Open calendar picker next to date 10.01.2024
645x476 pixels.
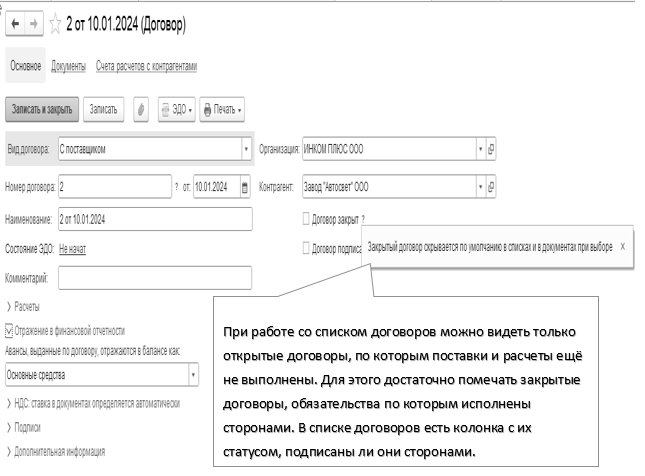pyautogui.click(x=245, y=187)
